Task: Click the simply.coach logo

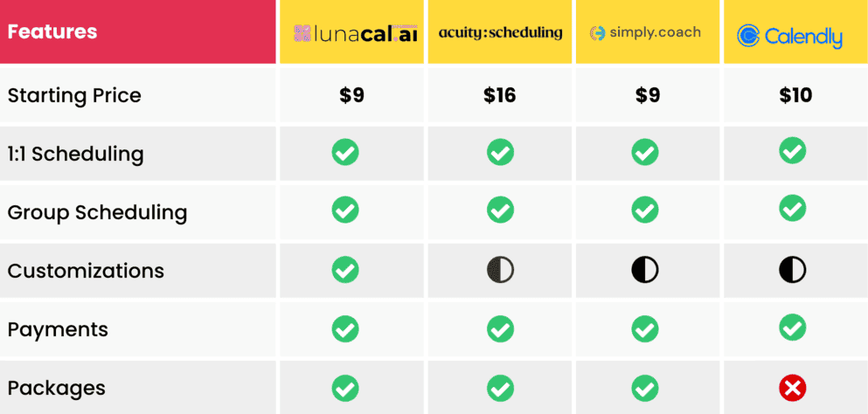Action: [645, 33]
